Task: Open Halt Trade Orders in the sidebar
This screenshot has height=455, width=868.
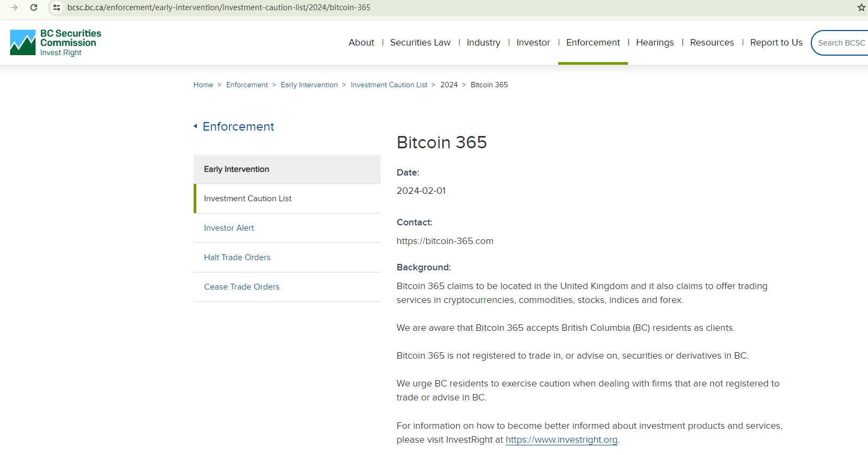Action: click(287, 257)
